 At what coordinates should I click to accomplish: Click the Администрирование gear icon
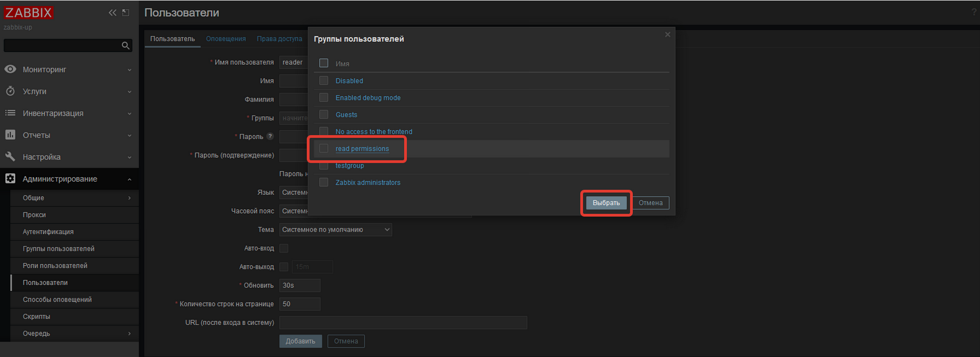(10, 178)
